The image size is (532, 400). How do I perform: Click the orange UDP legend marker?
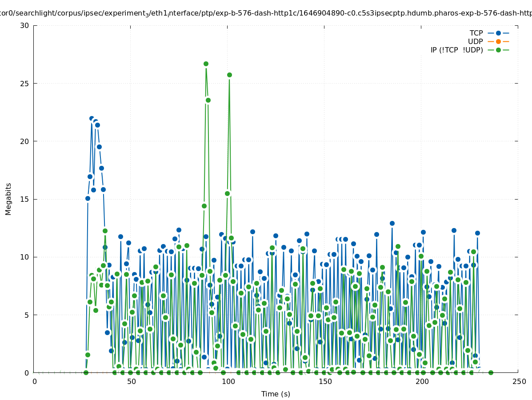498,41
